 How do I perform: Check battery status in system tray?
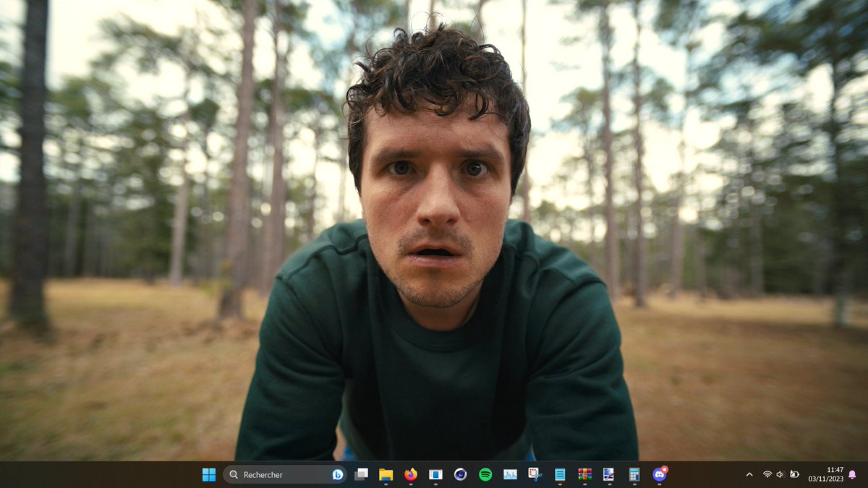coord(794,474)
